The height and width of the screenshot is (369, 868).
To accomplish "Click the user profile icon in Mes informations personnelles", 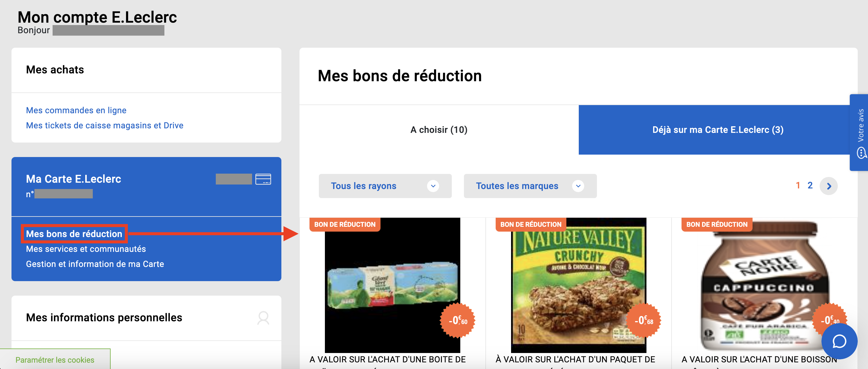I will tap(263, 318).
